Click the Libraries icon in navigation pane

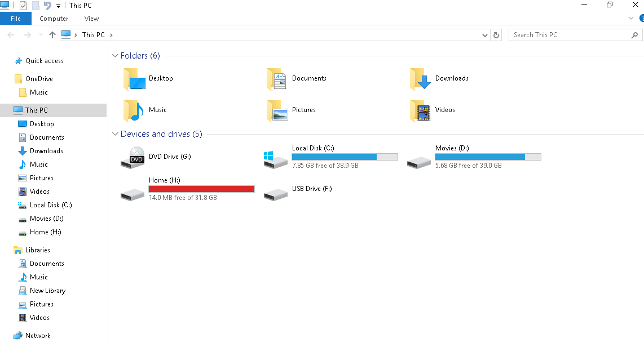pos(18,250)
